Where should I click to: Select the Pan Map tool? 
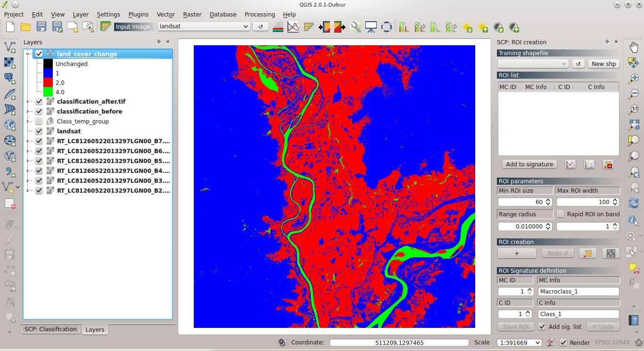(x=633, y=47)
